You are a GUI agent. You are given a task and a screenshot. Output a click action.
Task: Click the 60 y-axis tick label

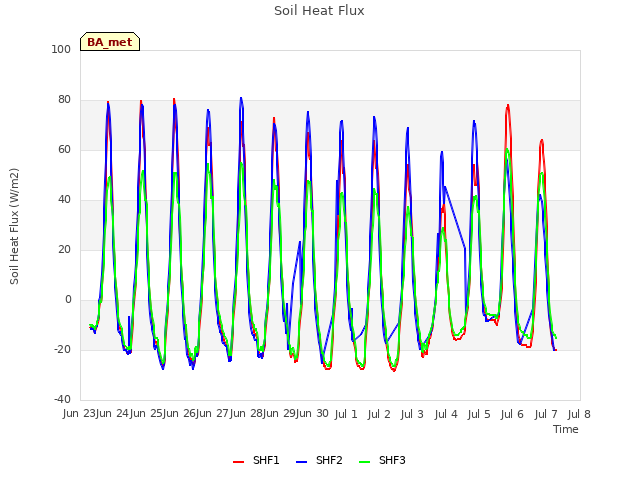tap(64, 149)
